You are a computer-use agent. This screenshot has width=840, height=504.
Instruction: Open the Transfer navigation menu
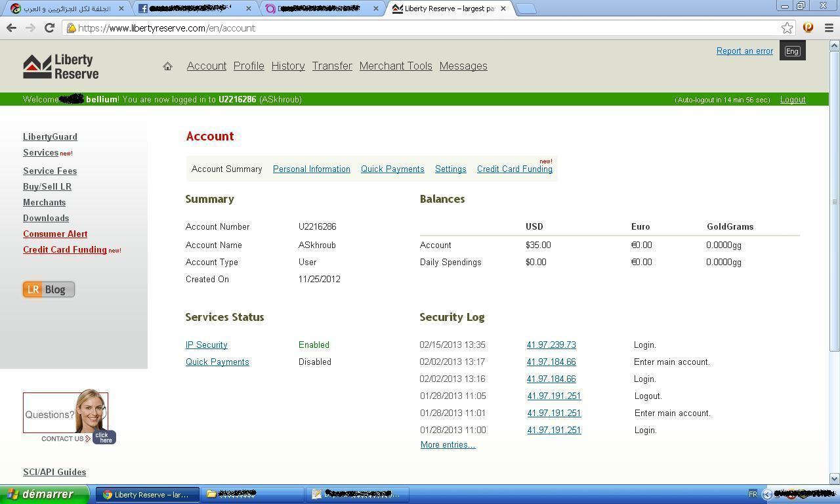pyautogui.click(x=332, y=66)
